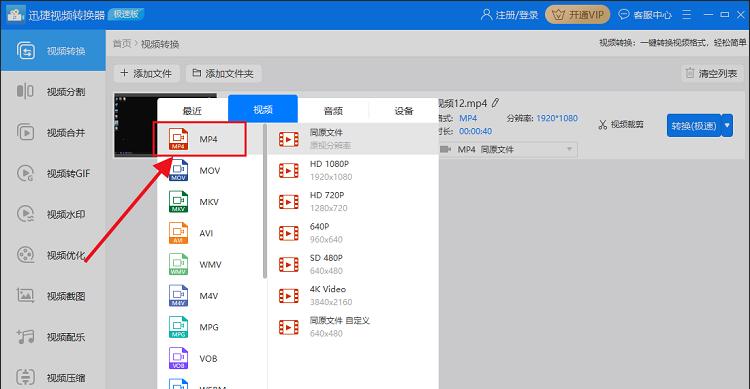Expand the convert button dropdown arrow

click(x=728, y=126)
